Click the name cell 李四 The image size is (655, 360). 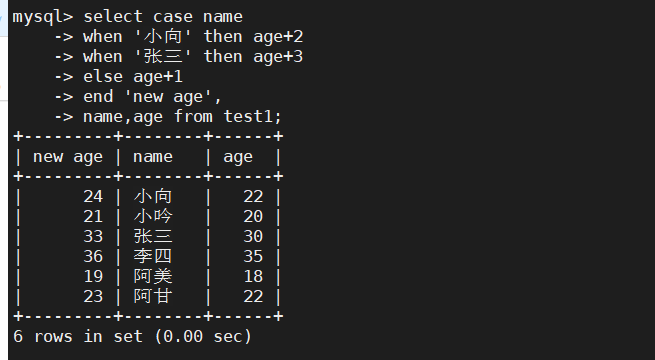153,256
